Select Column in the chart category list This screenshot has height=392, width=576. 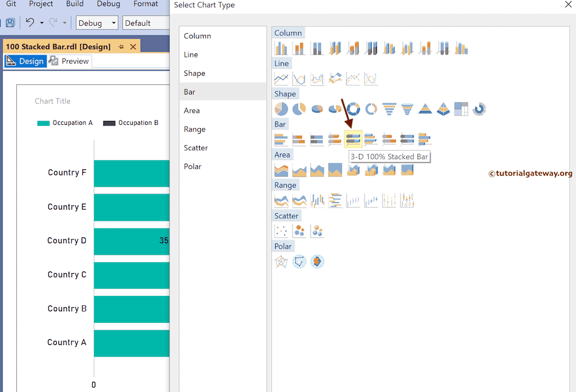click(223, 36)
